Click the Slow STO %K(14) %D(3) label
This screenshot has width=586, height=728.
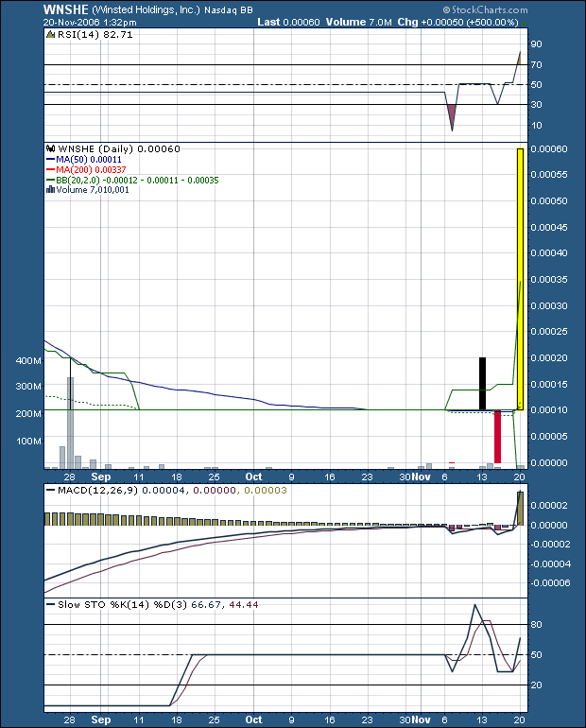coord(122,604)
